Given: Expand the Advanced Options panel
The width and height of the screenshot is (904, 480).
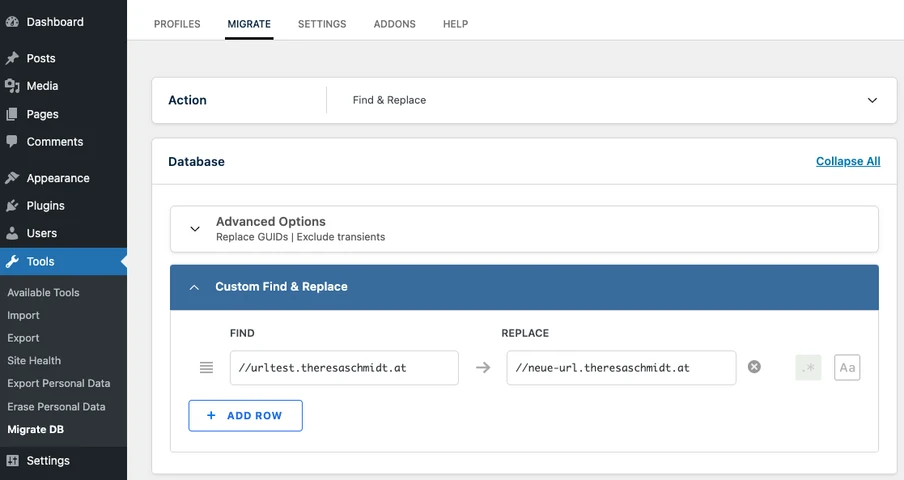Looking at the screenshot, I should 524,229.
